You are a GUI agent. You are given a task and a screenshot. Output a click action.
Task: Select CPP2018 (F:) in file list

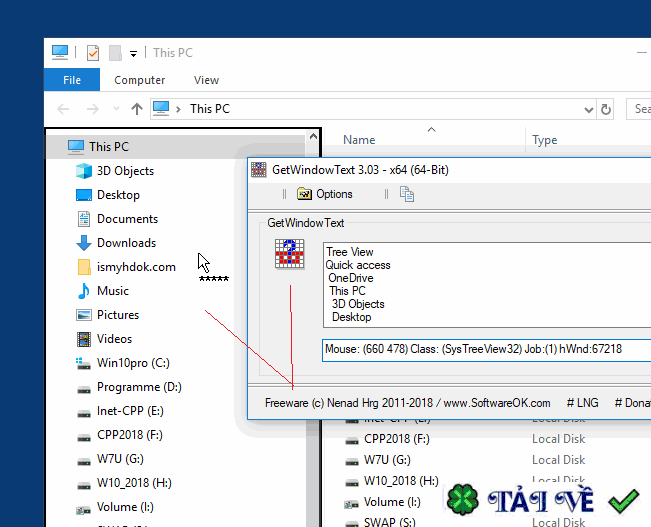point(396,439)
